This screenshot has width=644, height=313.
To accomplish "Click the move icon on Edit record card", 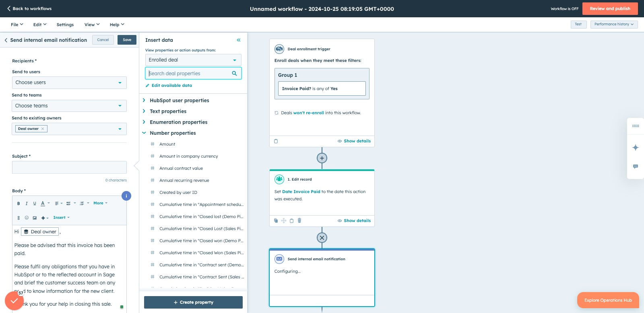I will 284,220.
